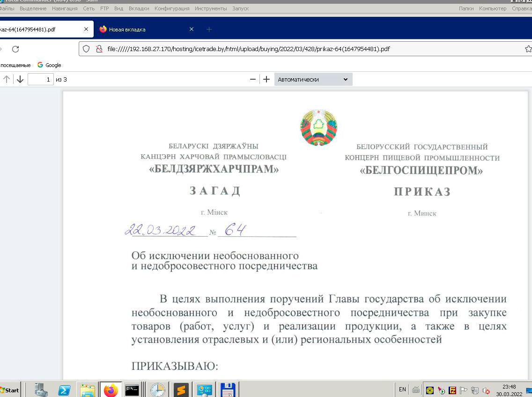Close the prikaz-64 PDF tab
The image size is (532, 397).
pyautogui.click(x=86, y=29)
